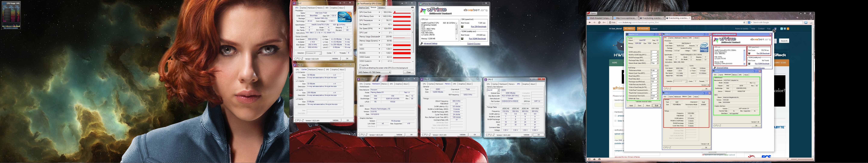This screenshot has height=163, width=868.
Task: Click the save icon beside Run 32M Benchmark
Action: pos(462,27)
